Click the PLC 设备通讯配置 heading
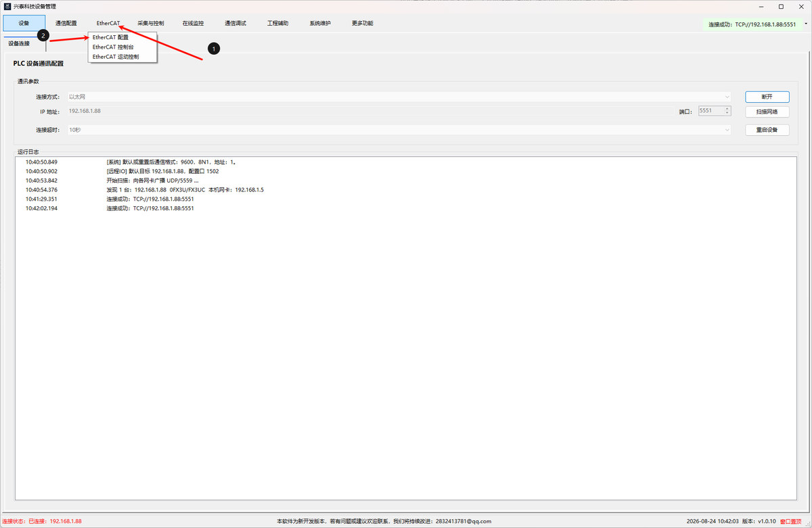This screenshot has height=528, width=812. click(x=39, y=64)
